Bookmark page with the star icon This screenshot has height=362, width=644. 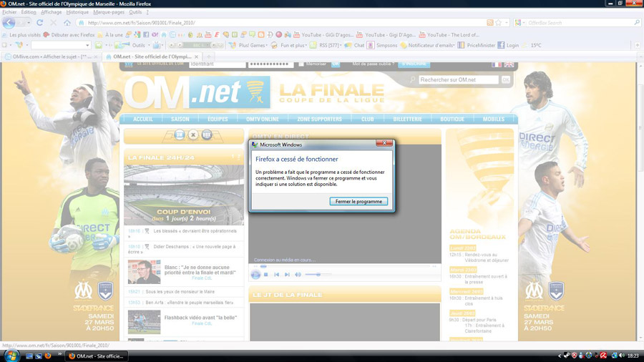point(499,23)
